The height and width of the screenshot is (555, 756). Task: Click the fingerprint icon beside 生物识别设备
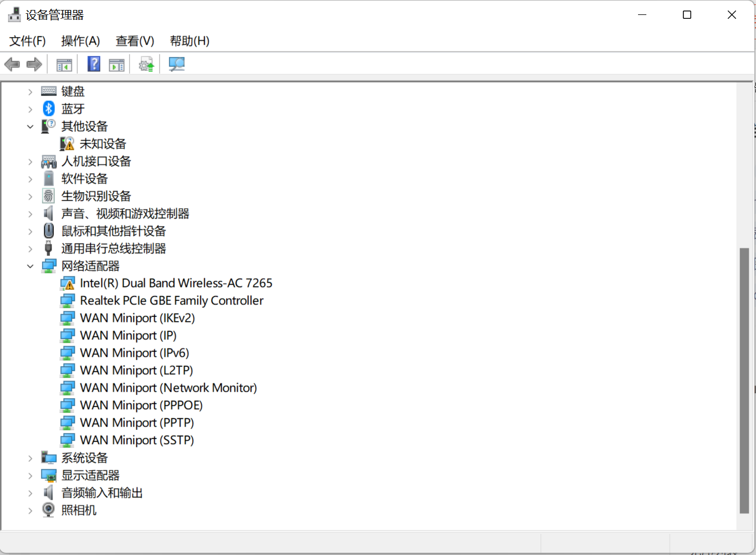[49, 196]
